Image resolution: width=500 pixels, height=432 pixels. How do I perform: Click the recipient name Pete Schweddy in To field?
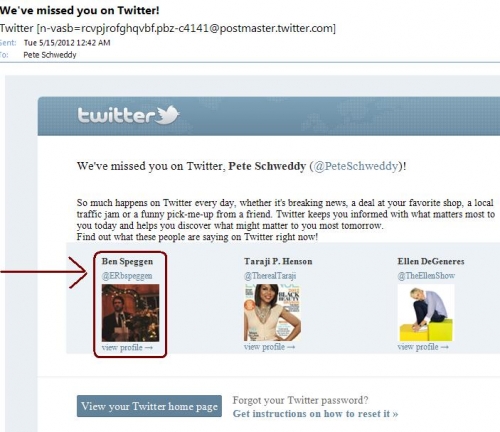coord(50,55)
